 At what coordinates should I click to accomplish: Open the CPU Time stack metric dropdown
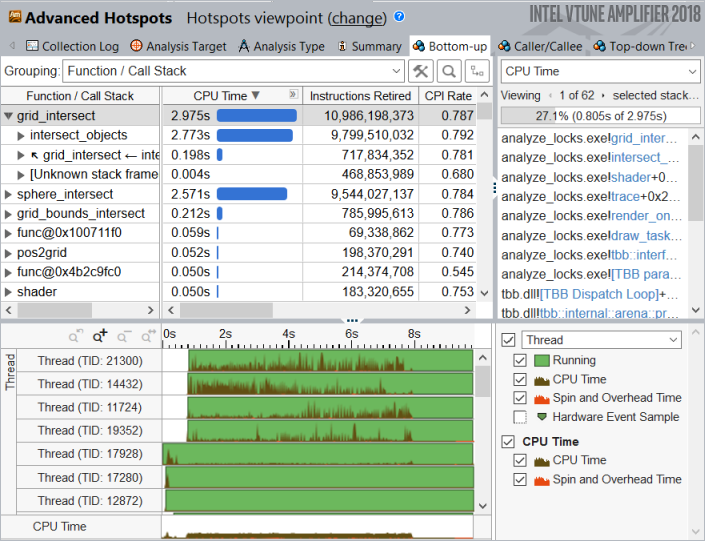[x=600, y=71]
